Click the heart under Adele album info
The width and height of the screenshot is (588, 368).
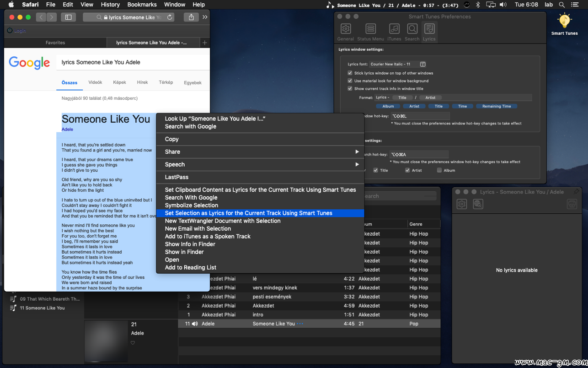(x=133, y=343)
